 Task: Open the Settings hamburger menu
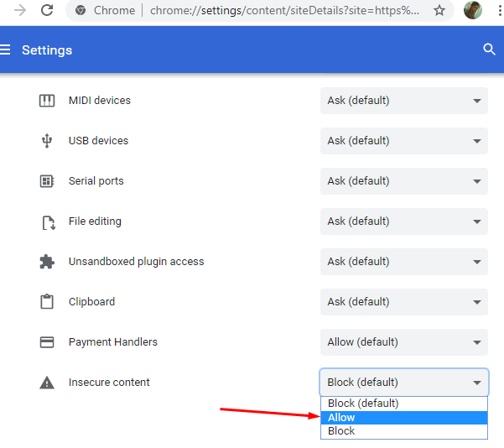click(5, 49)
